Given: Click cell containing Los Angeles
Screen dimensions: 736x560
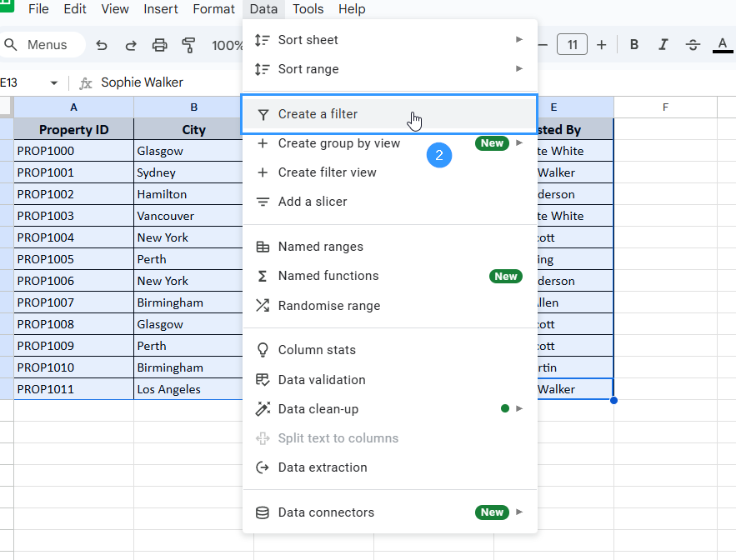Looking at the screenshot, I should click(x=188, y=389).
